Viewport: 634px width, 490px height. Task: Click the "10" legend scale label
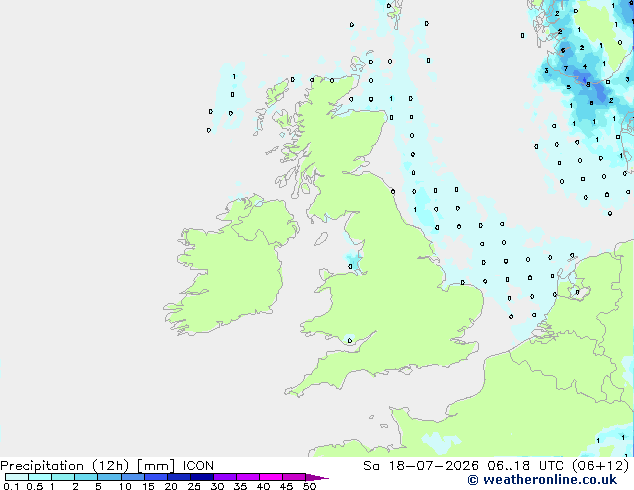click(125, 486)
